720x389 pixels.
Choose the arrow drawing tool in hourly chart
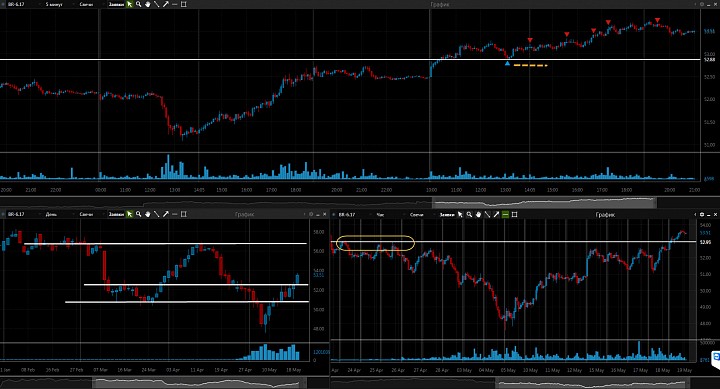point(496,214)
